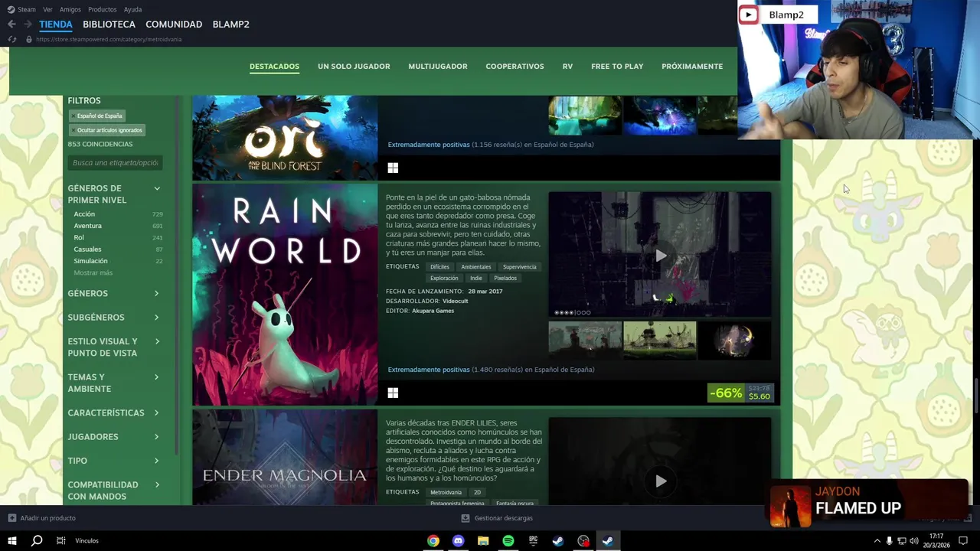Go back with the browser back arrow
980x551 pixels.
11,24
